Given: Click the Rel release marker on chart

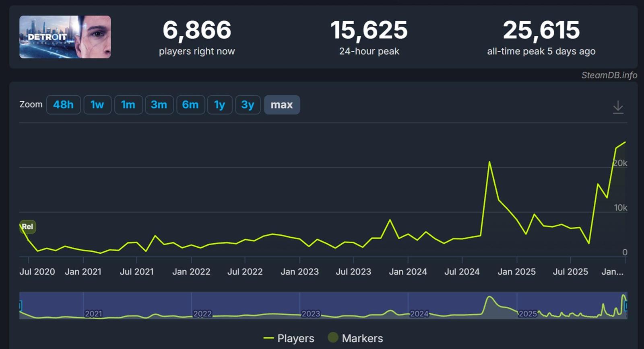Looking at the screenshot, I should [x=28, y=227].
